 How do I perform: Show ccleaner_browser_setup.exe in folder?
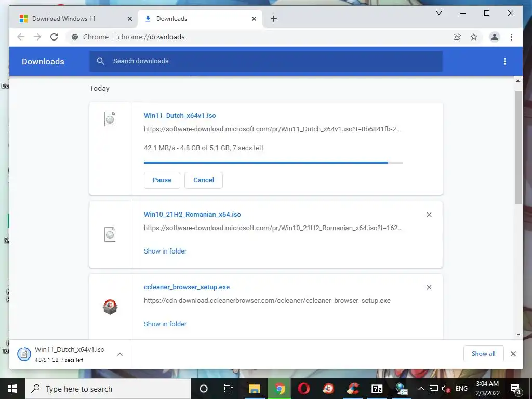tap(165, 324)
